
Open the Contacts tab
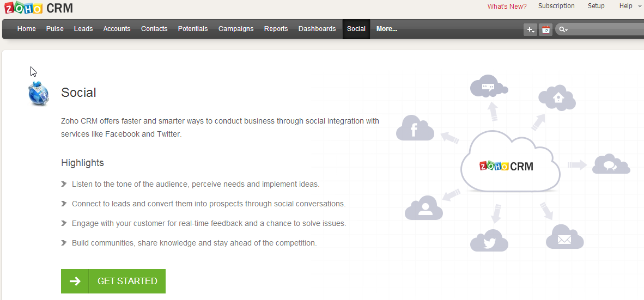(154, 29)
